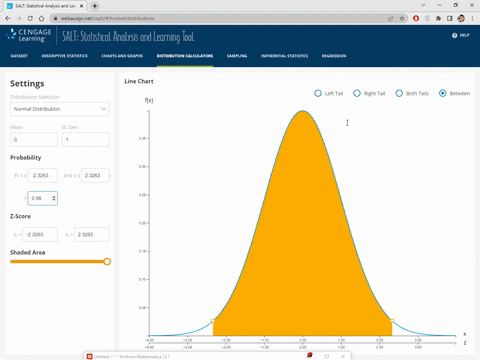480x360 pixels.
Task: Click the Wolfram Mathematica window icon
Action: [x=89, y=356]
